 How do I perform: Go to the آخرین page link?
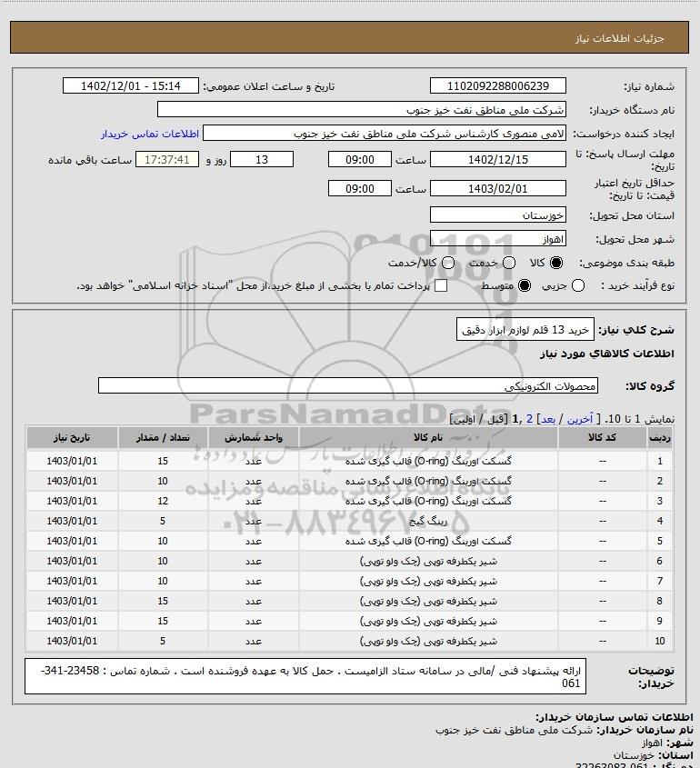579,419
